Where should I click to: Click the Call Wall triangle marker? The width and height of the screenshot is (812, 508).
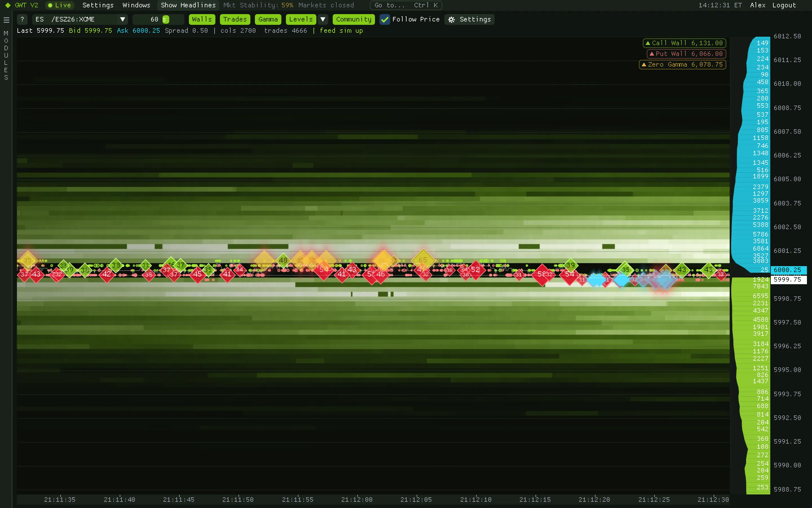tap(648, 43)
